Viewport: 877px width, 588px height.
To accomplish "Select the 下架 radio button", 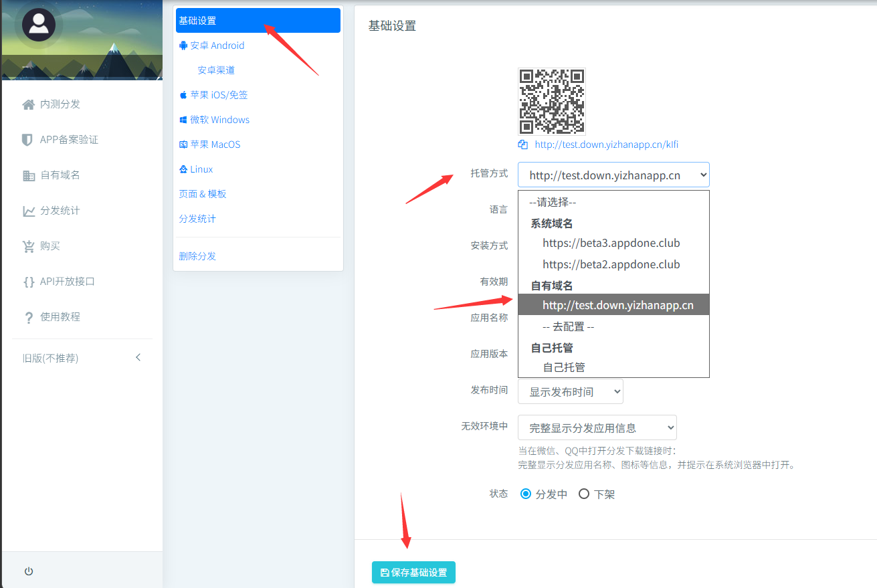I will point(584,494).
